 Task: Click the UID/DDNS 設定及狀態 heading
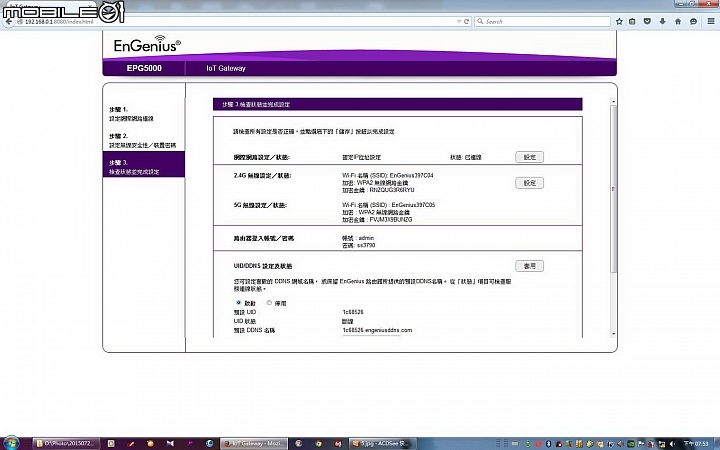[263, 266]
